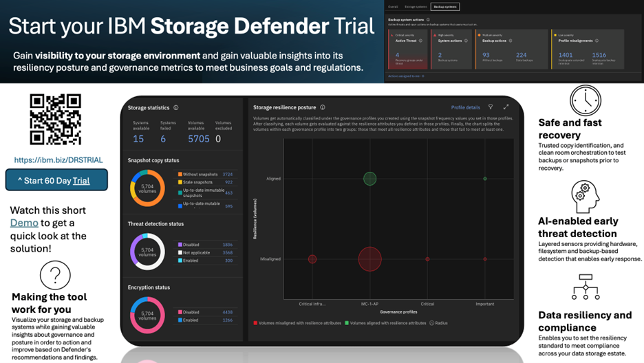Open the Stale snapshots count 922
Viewport: 644px width, 363px height.
(228, 182)
